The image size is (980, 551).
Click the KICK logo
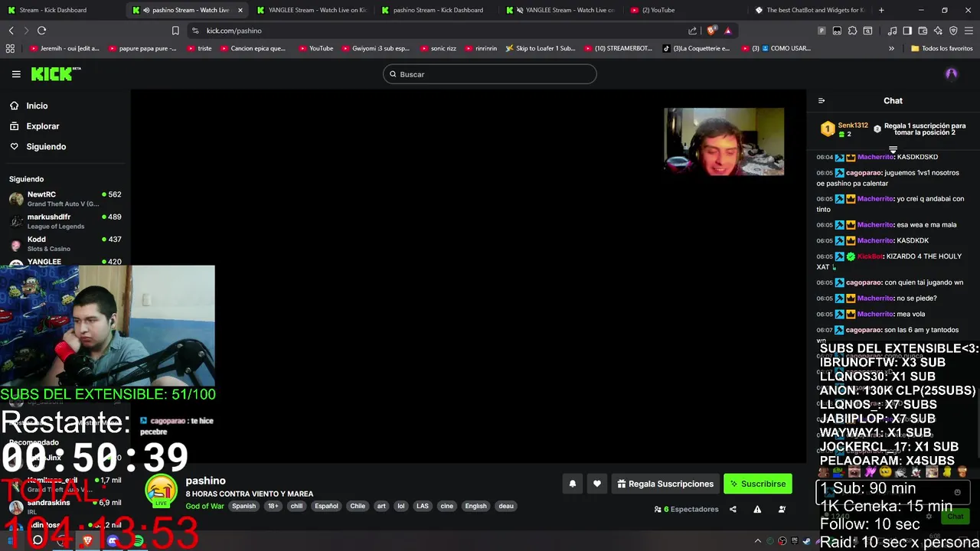(55, 74)
